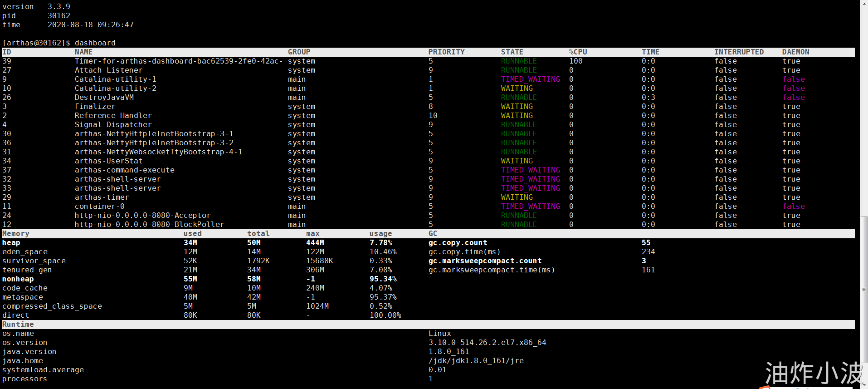Click the survivor_space row label
The width and height of the screenshot is (868, 389).
pyautogui.click(x=34, y=261)
